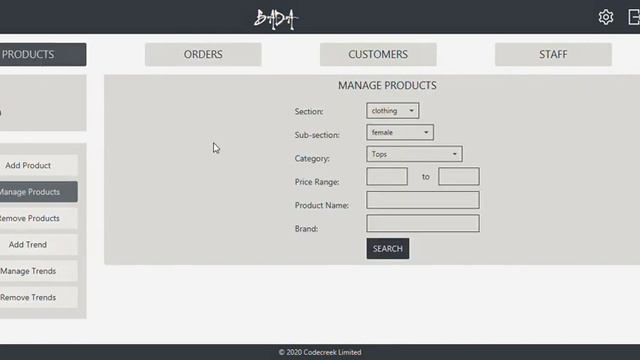Click the logout icon in header

tap(634, 17)
